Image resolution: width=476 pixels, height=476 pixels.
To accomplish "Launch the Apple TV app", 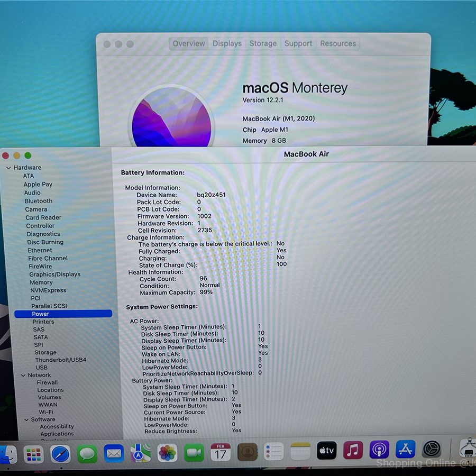I will pyautogui.click(x=327, y=451).
